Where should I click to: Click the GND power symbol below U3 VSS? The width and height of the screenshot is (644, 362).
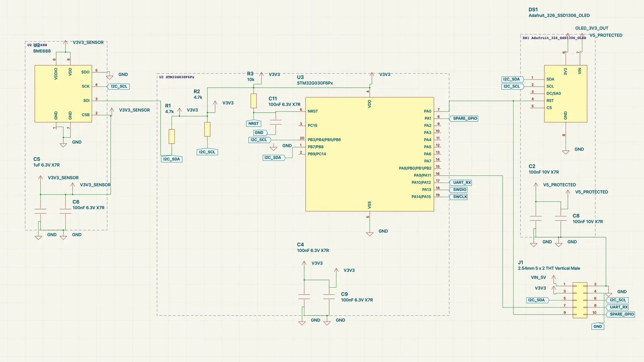369,233
